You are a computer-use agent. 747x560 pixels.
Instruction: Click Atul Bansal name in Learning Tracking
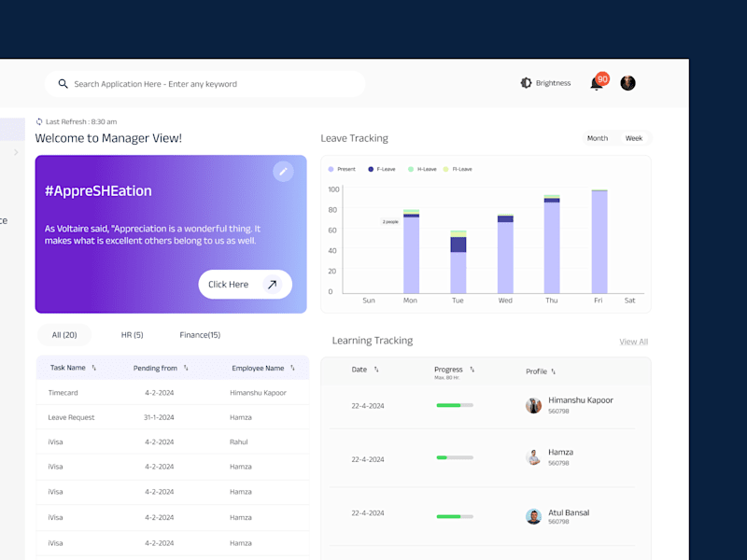(x=569, y=512)
